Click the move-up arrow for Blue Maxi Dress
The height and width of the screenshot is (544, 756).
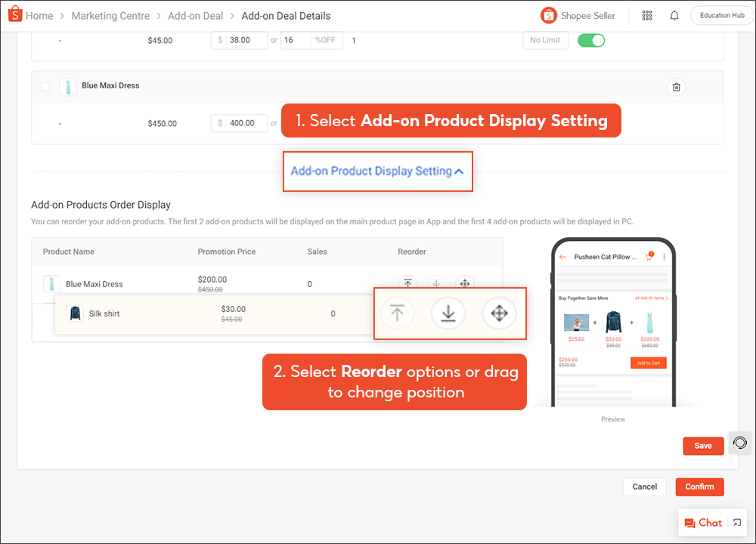[407, 283]
